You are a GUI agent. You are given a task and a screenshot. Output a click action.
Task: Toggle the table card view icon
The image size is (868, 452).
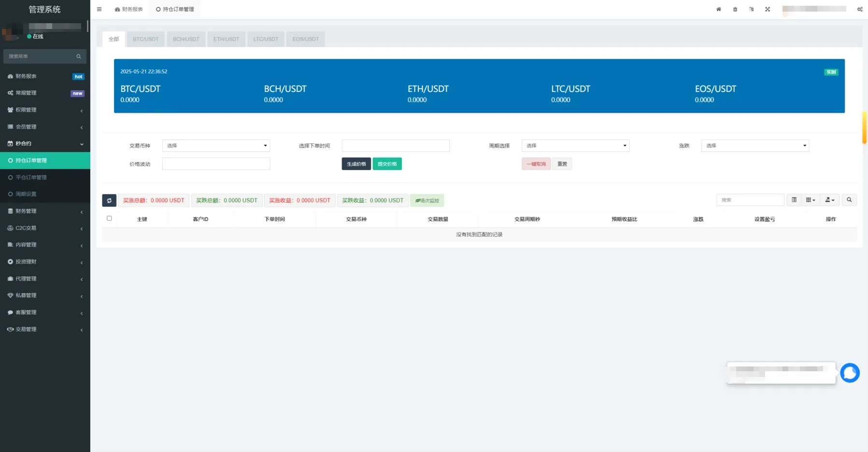[794, 200]
